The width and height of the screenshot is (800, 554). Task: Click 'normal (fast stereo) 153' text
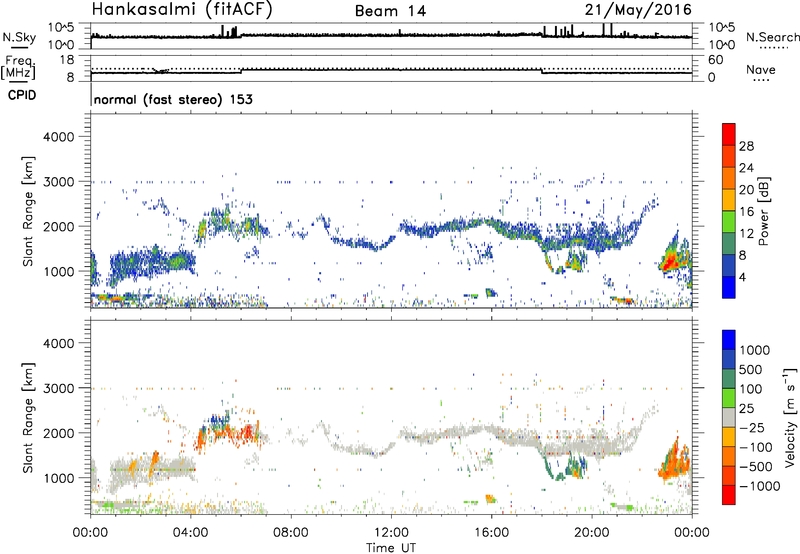coord(173,99)
